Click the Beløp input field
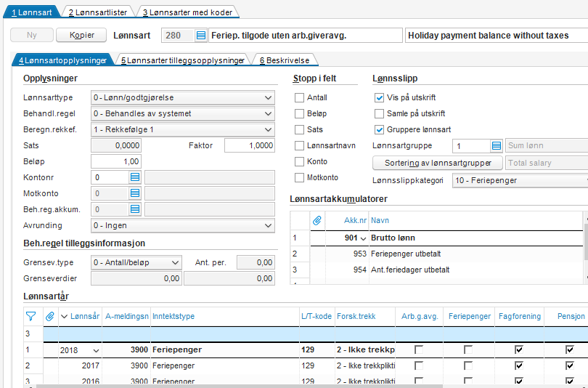 [116, 162]
